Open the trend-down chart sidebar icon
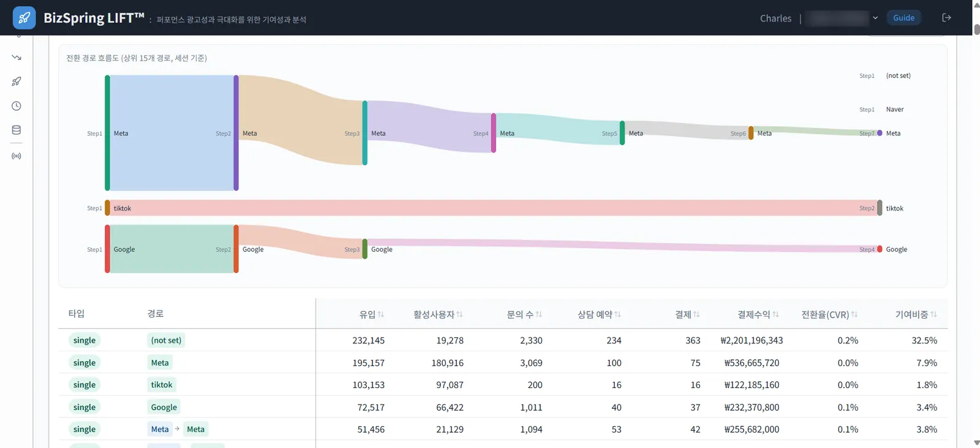The height and width of the screenshot is (448, 980). point(17,57)
